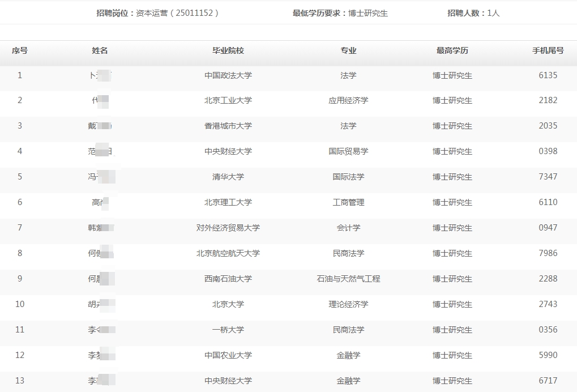Click the 手机尾号 column header

click(548, 50)
